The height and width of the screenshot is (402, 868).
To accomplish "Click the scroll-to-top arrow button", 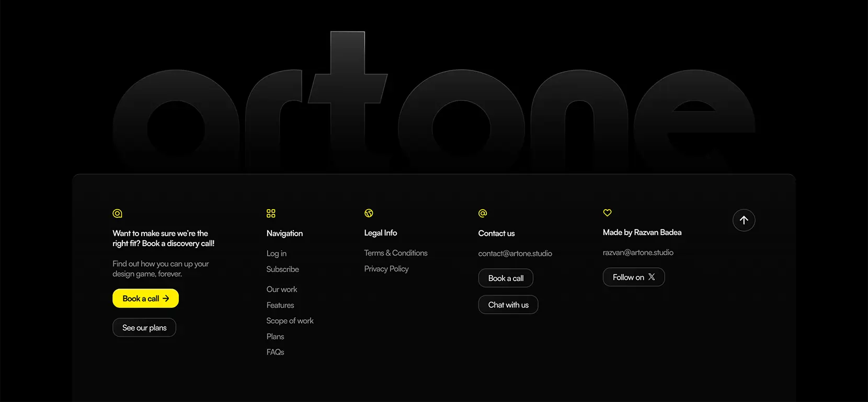I will click(x=744, y=220).
